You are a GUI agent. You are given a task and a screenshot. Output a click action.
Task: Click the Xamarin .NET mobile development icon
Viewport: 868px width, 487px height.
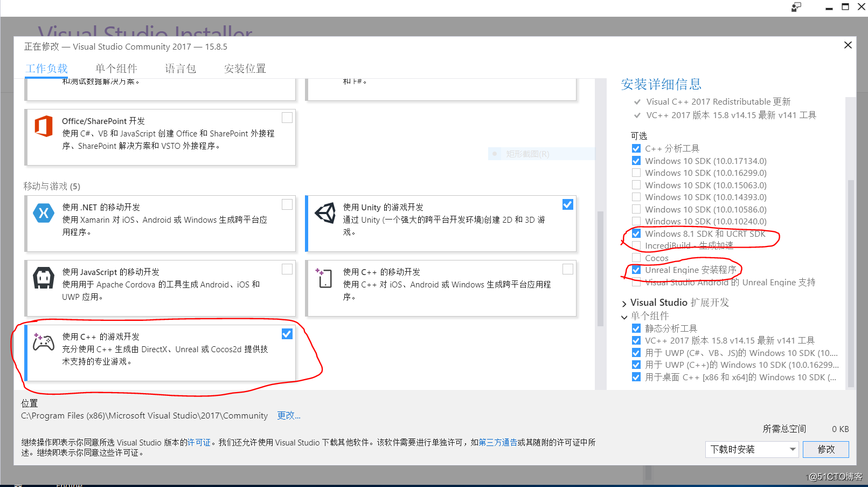44,213
